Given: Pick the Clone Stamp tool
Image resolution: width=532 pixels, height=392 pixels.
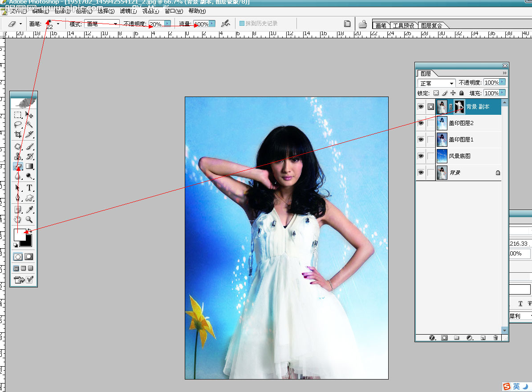Looking at the screenshot, I should coord(18,156).
